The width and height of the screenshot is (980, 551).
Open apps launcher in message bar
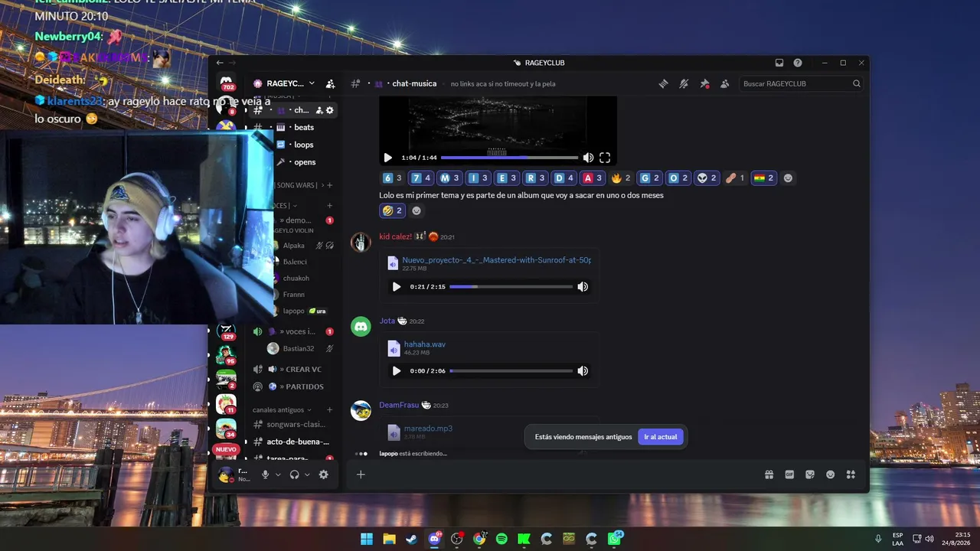coord(851,474)
